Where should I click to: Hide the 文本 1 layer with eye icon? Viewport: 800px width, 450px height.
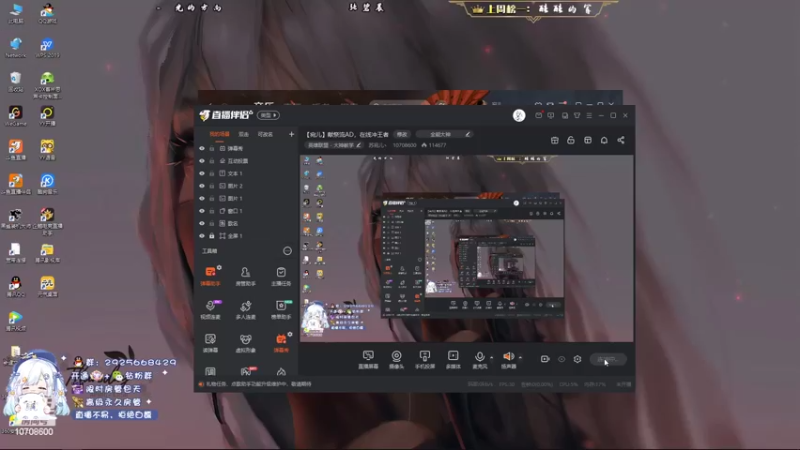point(202,173)
